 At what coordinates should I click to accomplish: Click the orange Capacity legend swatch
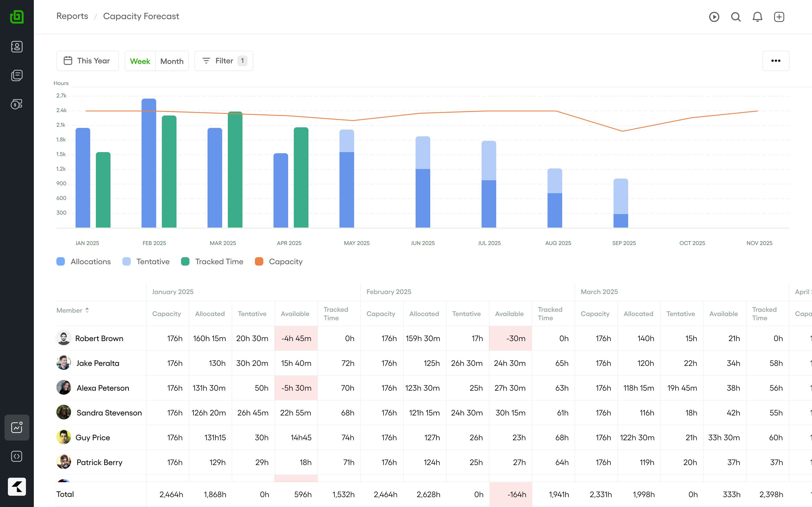(x=259, y=262)
